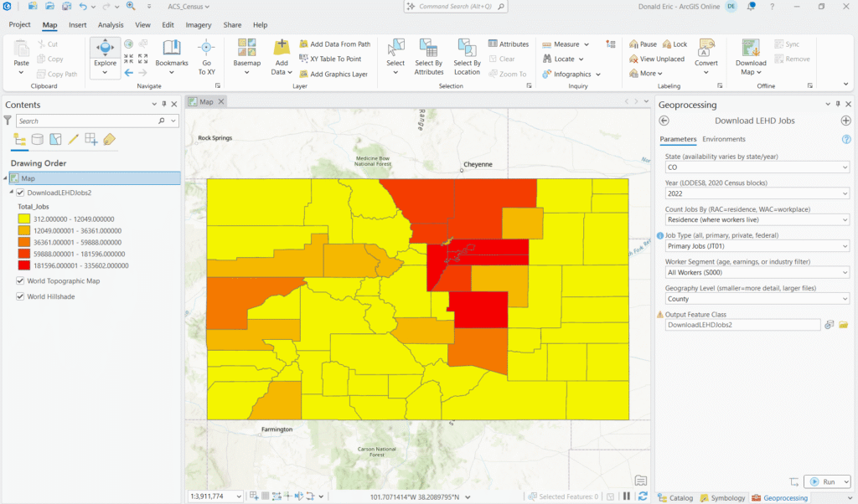Image resolution: width=858 pixels, height=504 pixels.
Task: Open the Bookmarks tool
Action: click(x=171, y=50)
